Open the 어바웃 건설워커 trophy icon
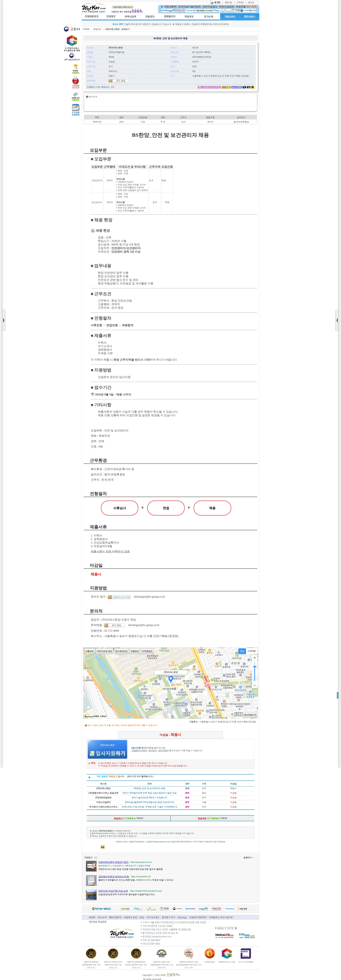Image resolution: width=341 pixels, height=980 pixels. [76, 69]
